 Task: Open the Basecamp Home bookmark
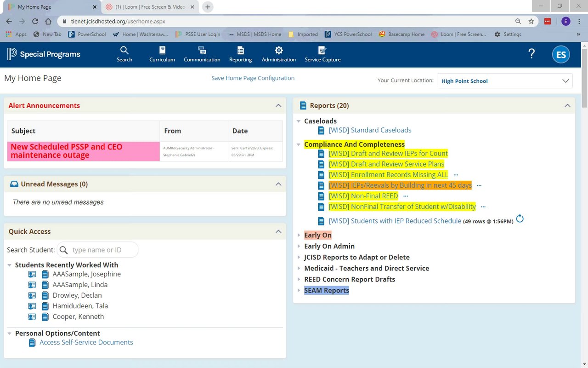coord(401,34)
